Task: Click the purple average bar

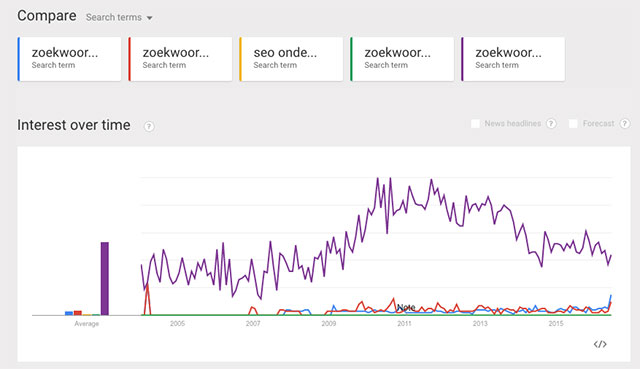Action: (105, 279)
